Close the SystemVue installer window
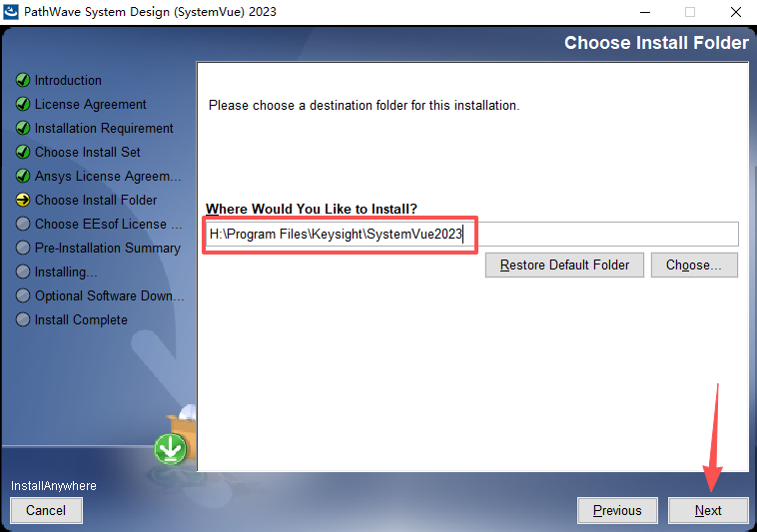This screenshot has height=532, width=757. [x=735, y=12]
